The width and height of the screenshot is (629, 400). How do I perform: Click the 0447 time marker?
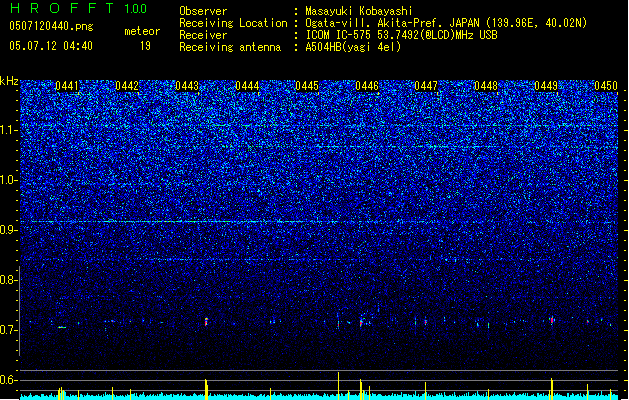tap(426, 86)
